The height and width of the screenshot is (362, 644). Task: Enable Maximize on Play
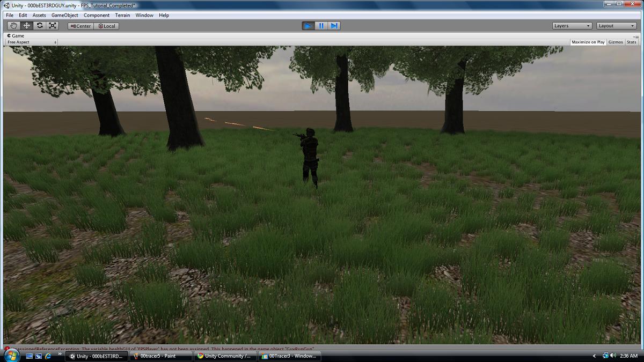tap(587, 42)
